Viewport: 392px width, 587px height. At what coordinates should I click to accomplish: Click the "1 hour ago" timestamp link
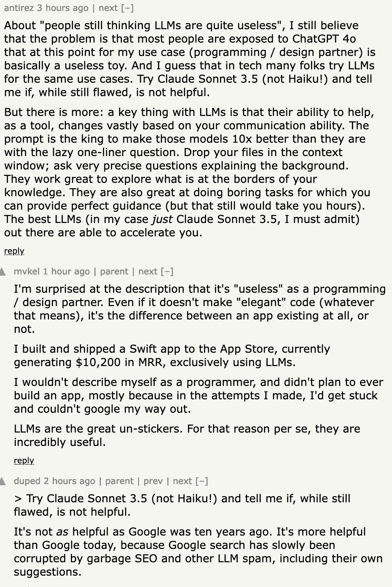pos(66,272)
